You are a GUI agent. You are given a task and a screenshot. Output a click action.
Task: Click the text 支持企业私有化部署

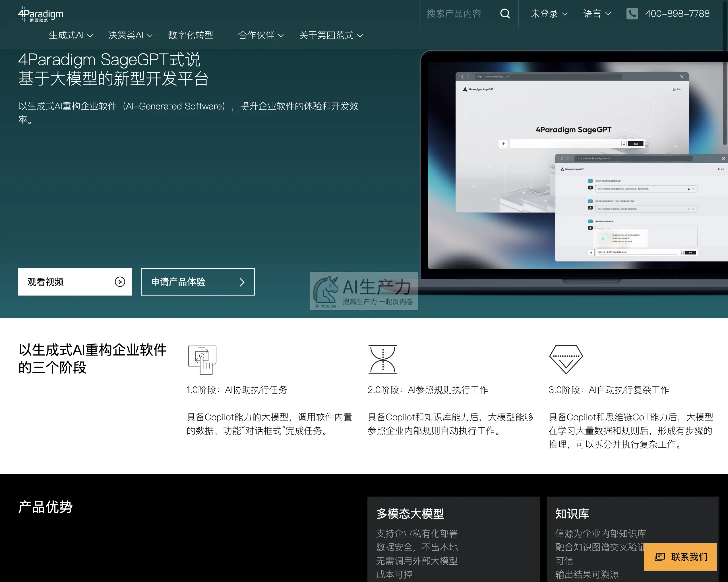417,533
